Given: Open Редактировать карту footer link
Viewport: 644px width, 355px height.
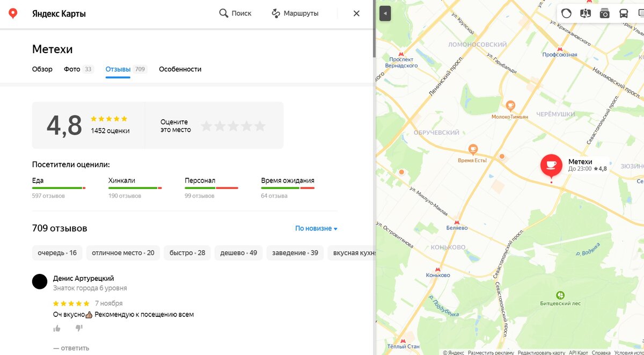Looking at the screenshot, I should (541, 352).
